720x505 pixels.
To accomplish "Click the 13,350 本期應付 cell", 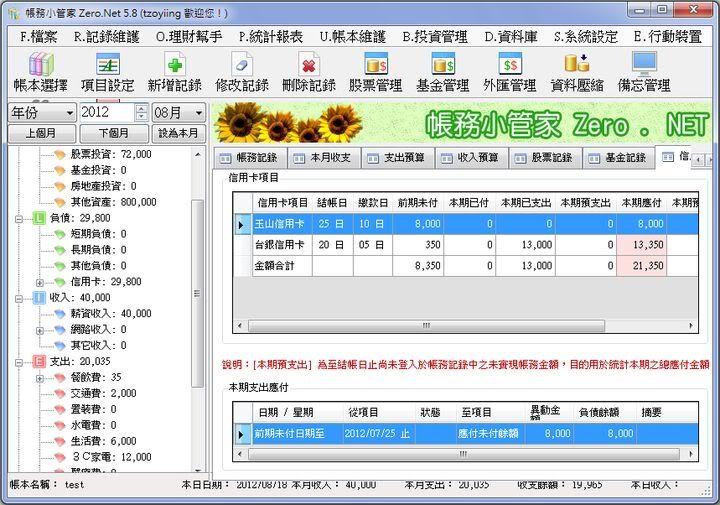I will [x=641, y=245].
